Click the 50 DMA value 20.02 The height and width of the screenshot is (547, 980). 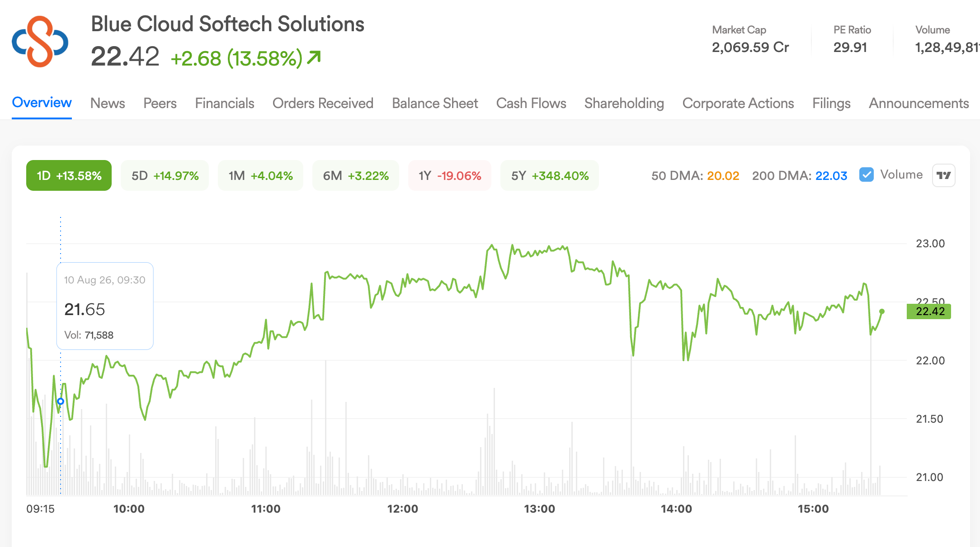pos(723,175)
